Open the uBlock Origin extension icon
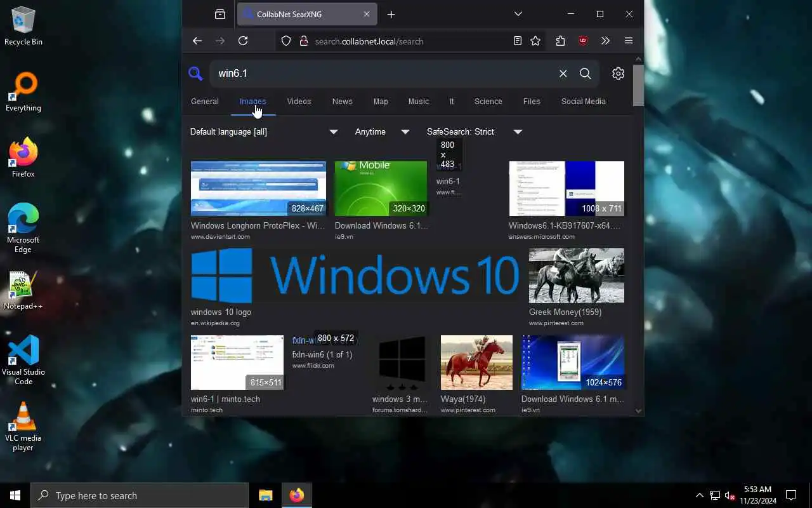The width and height of the screenshot is (812, 508). click(583, 41)
